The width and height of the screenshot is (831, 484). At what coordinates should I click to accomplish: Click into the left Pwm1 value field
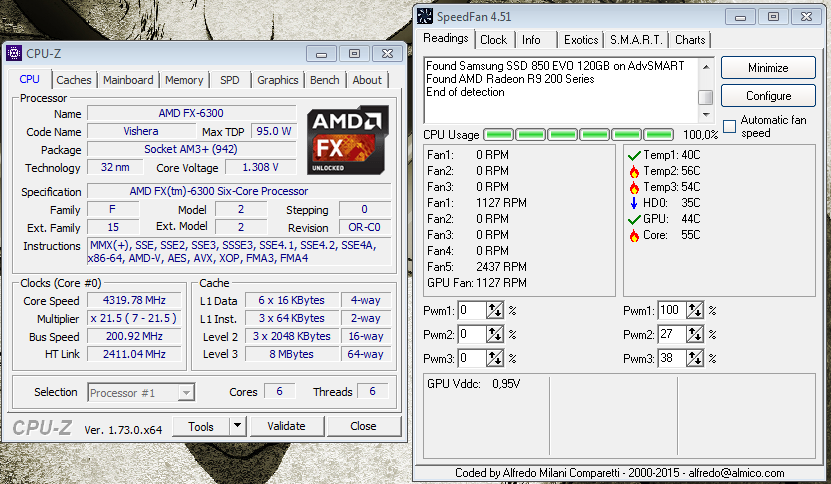coord(472,310)
